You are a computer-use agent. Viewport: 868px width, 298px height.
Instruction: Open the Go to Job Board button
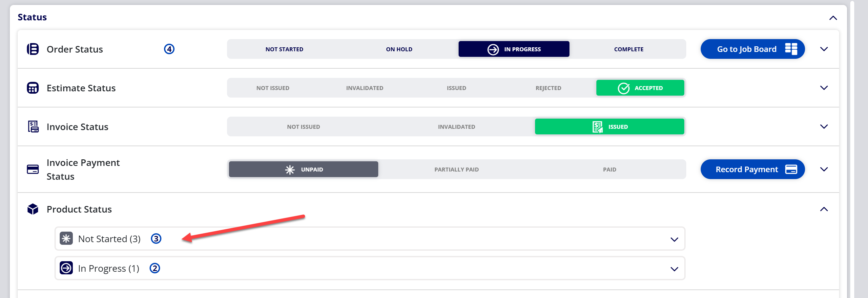click(x=753, y=49)
